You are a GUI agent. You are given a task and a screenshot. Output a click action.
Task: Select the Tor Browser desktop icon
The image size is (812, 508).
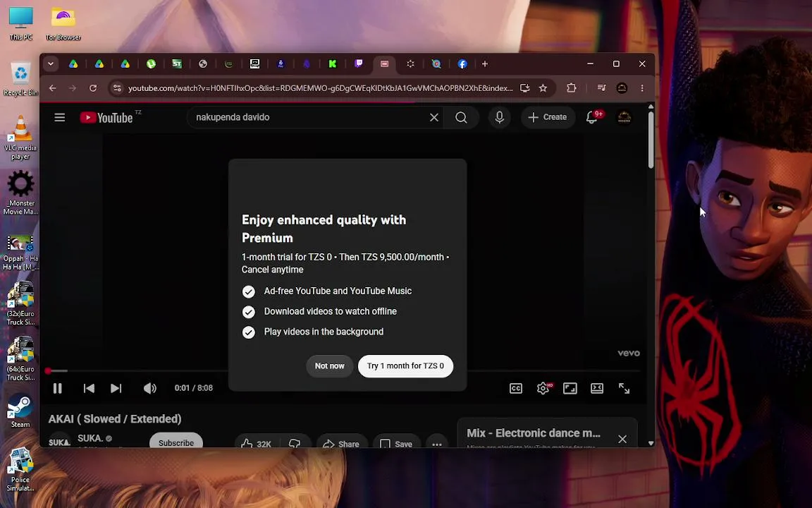tap(63, 24)
